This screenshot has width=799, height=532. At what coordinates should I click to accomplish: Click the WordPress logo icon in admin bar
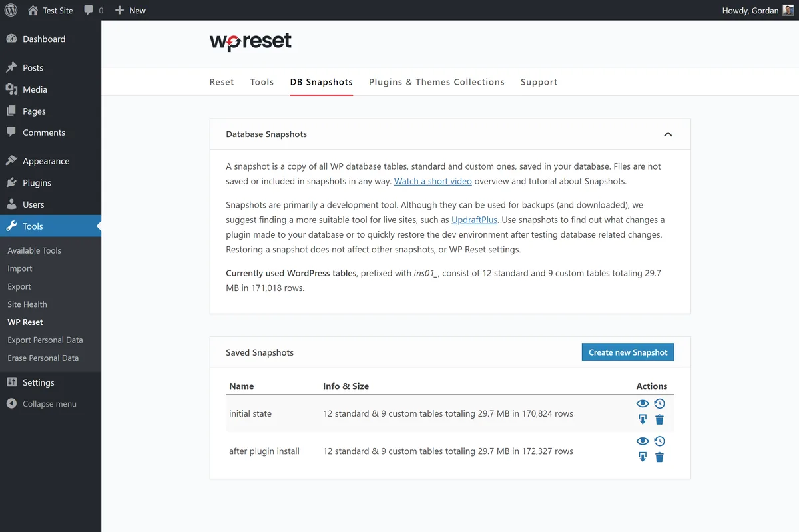[11, 10]
